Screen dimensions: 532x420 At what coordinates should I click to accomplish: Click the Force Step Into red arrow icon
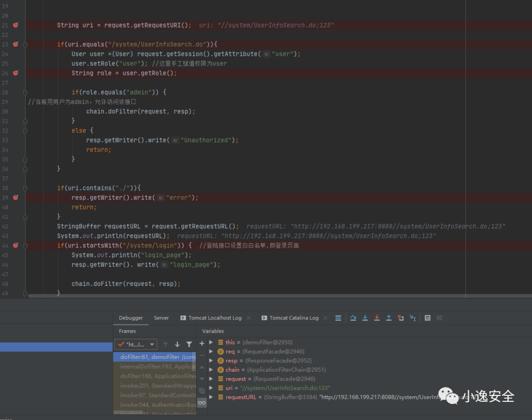pos(377,318)
